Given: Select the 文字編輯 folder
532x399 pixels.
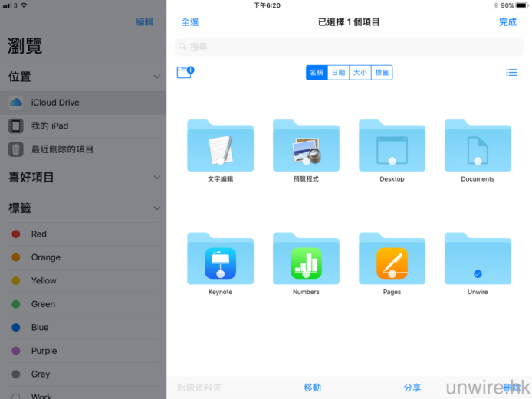Looking at the screenshot, I should point(220,147).
